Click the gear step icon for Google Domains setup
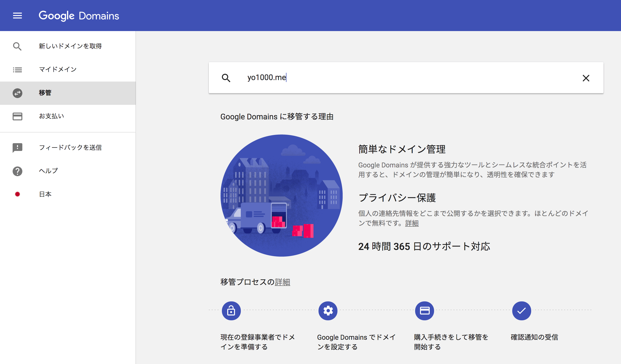The width and height of the screenshot is (621, 364). 328,311
